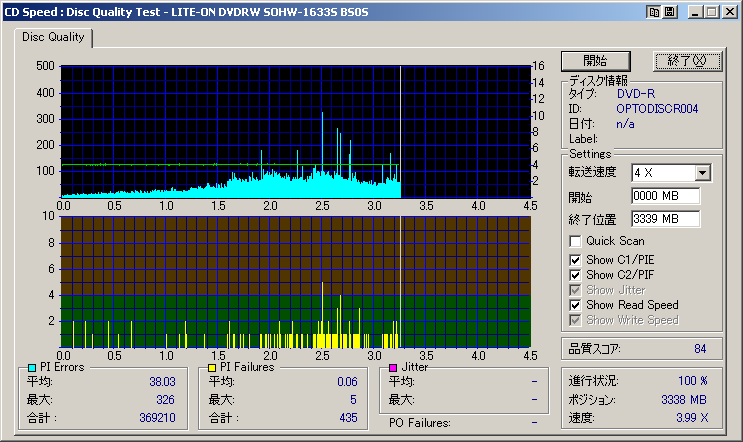
Task: Click the disc type value DVD-R
Action: point(636,94)
